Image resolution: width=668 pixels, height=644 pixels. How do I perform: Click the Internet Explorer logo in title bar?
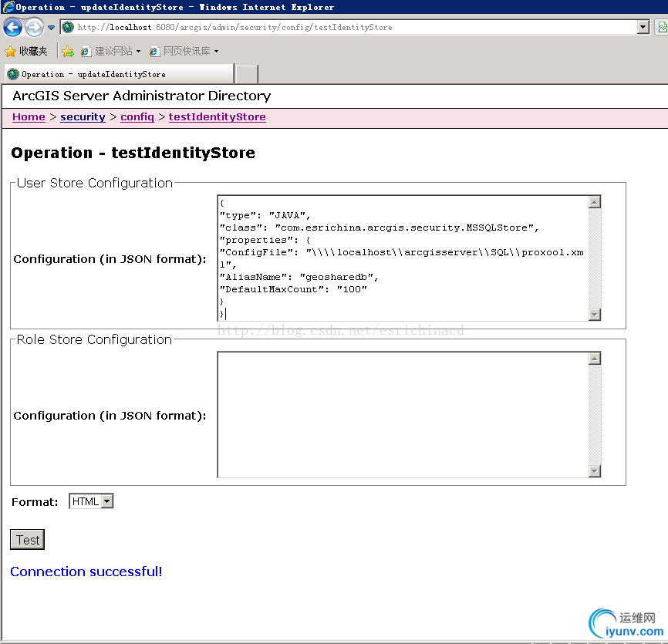click(x=8, y=7)
